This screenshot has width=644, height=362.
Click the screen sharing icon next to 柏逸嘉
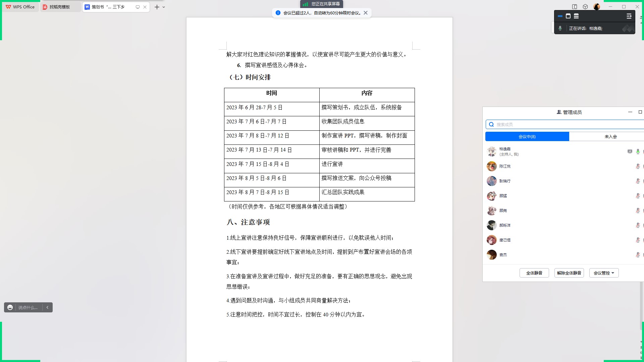630,152
